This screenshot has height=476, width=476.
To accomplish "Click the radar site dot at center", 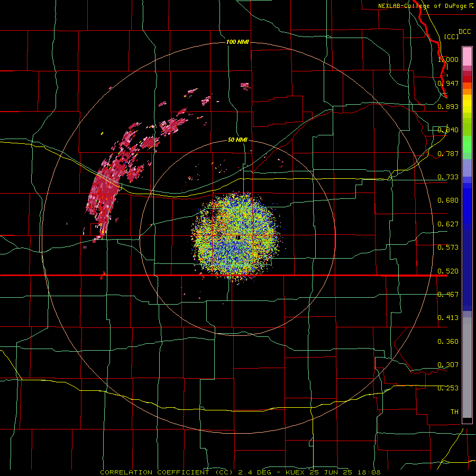I will [x=239, y=237].
